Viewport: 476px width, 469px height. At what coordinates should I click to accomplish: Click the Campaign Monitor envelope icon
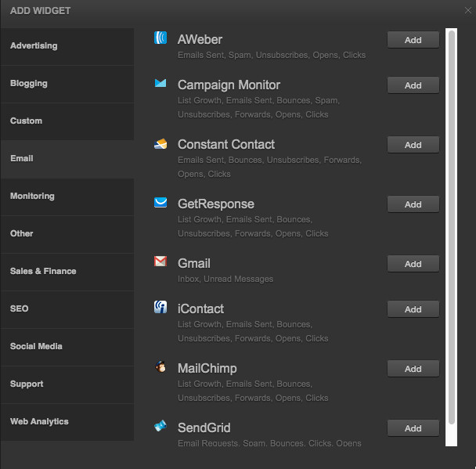coord(160,83)
